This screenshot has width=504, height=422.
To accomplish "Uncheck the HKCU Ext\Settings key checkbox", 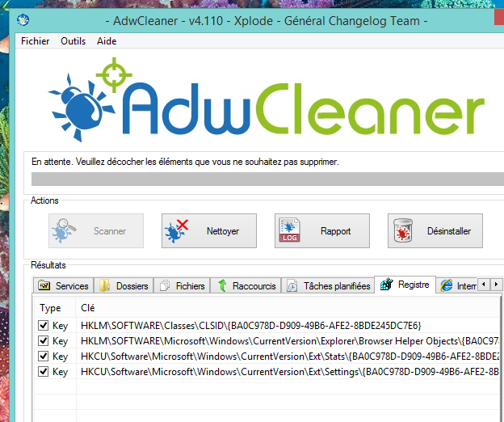I will click(x=43, y=372).
